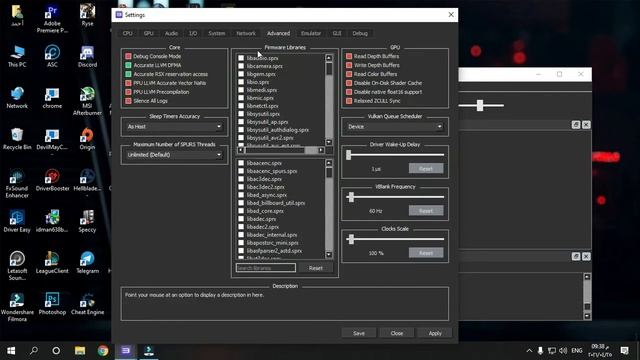Viewport: 640px width, 360px height.
Task: Reset the firmware libraries selection
Action: coord(316,268)
